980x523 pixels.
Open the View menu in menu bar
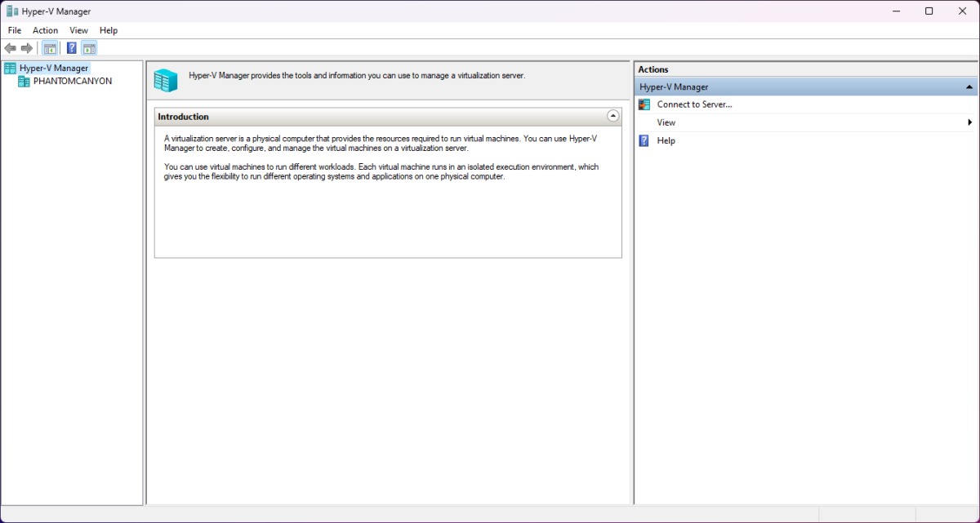pos(78,30)
